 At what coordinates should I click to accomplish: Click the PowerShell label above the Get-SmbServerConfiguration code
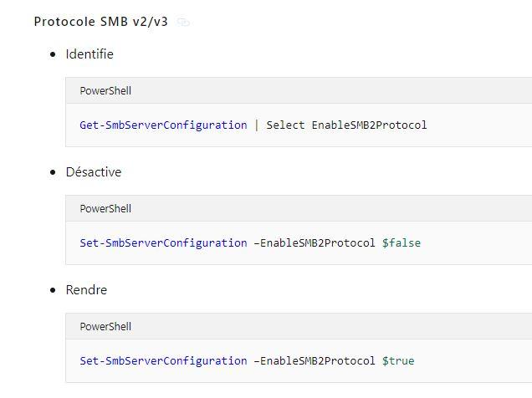[x=105, y=91]
